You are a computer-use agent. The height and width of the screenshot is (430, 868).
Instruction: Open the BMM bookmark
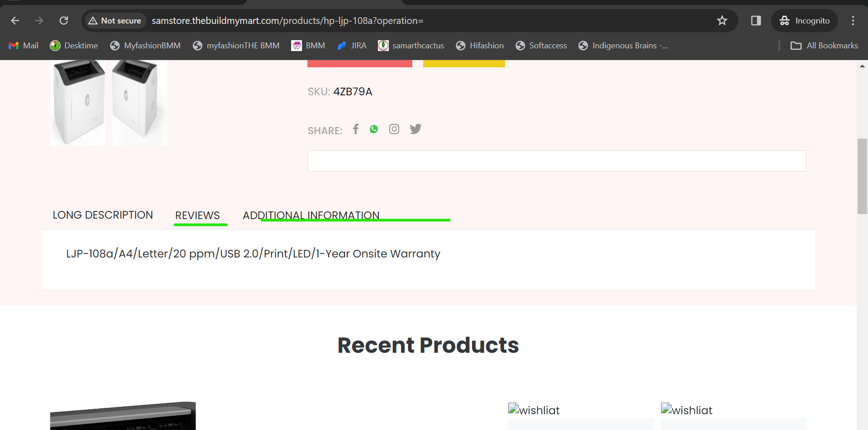pos(308,46)
